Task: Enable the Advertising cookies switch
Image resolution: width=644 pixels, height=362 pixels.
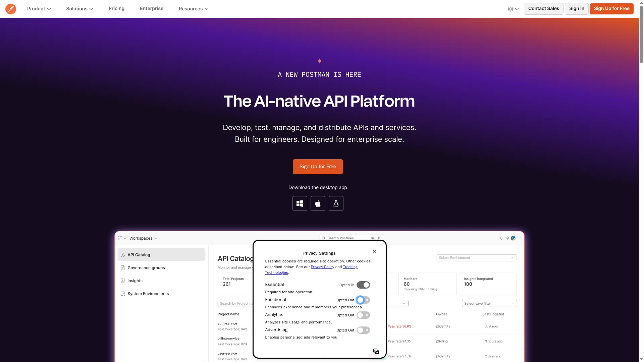Action: [363, 330]
